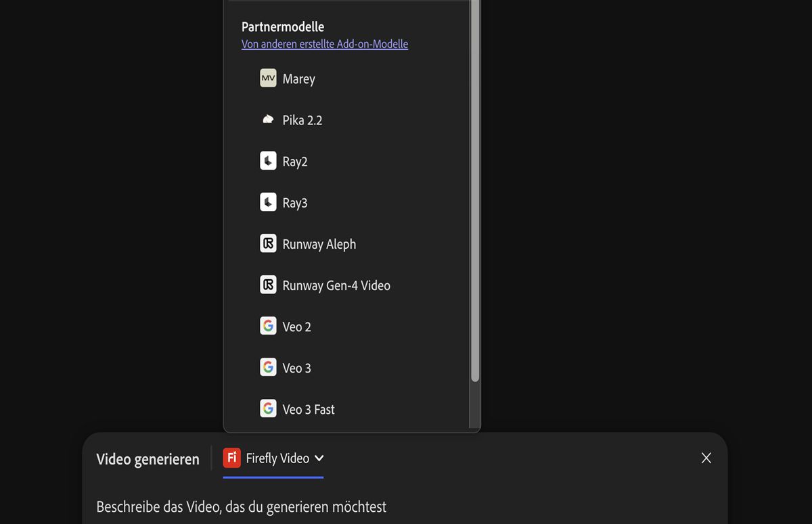
Task: Close the Video generieren panel
Action: (x=706, y=458)
